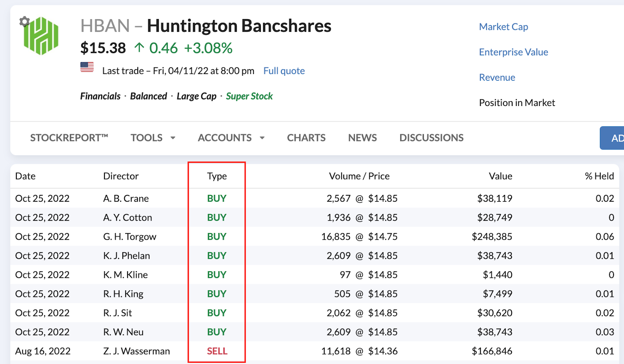Expand the Accounts dropdown menu
This screenshot has width=624, height=364.
(231, 138)
